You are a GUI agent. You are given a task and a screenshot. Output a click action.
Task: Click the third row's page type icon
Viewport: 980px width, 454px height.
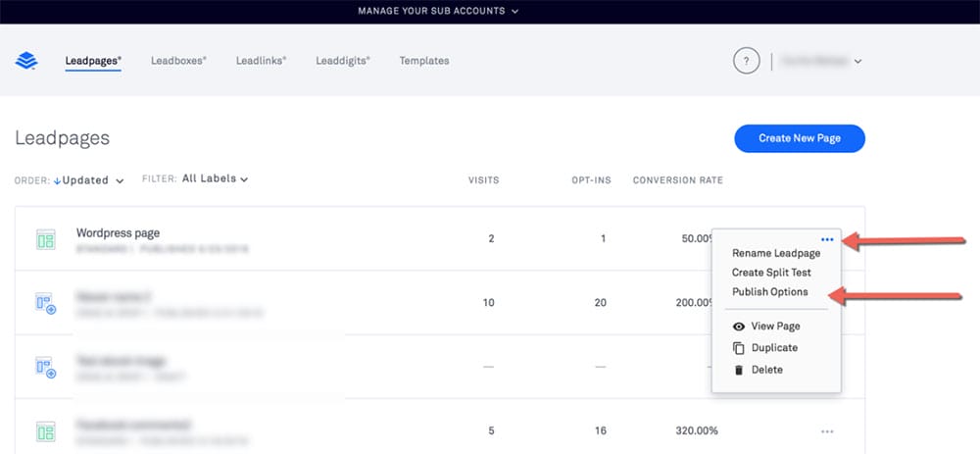coord(45,367)
